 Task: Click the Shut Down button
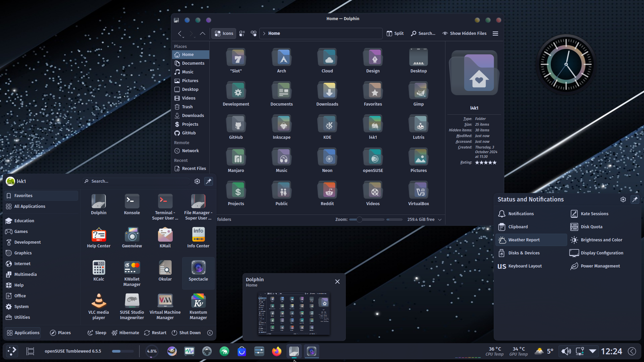(186, 333)
